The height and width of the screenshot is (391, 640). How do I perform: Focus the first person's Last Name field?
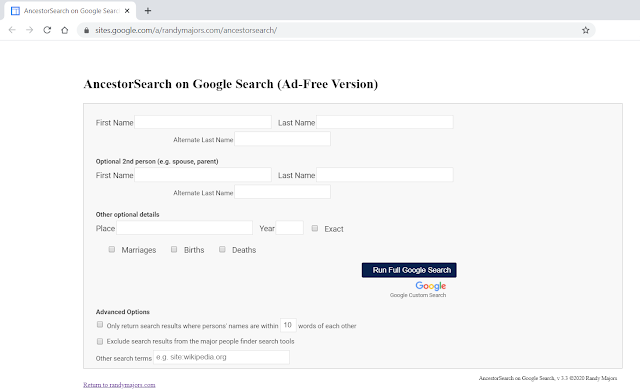(x=385, y=122)
